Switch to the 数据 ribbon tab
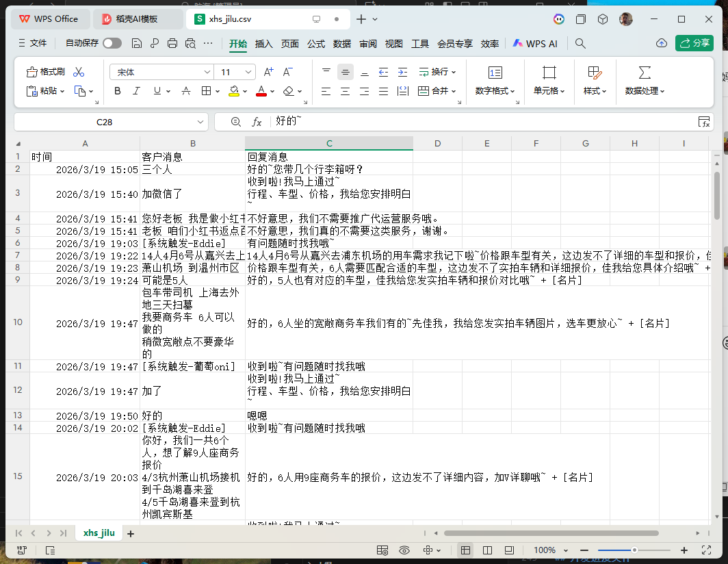This screenshot has height=564, width=728. coord(342,43)
